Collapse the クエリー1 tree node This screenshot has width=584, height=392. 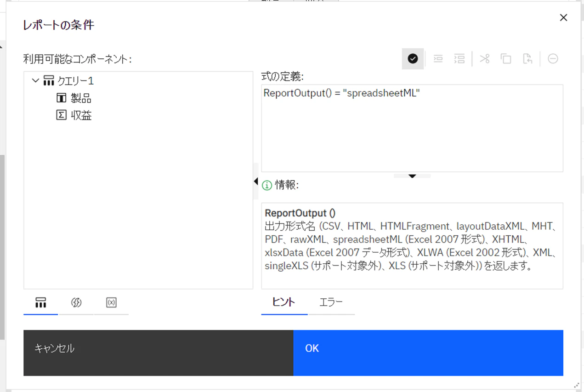click(x=35, y=81)
